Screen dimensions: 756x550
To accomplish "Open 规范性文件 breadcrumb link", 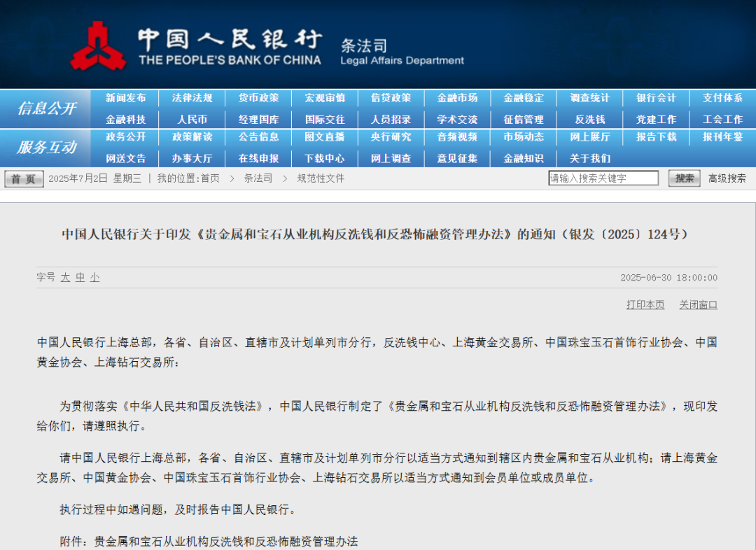I will click(321, 178).
